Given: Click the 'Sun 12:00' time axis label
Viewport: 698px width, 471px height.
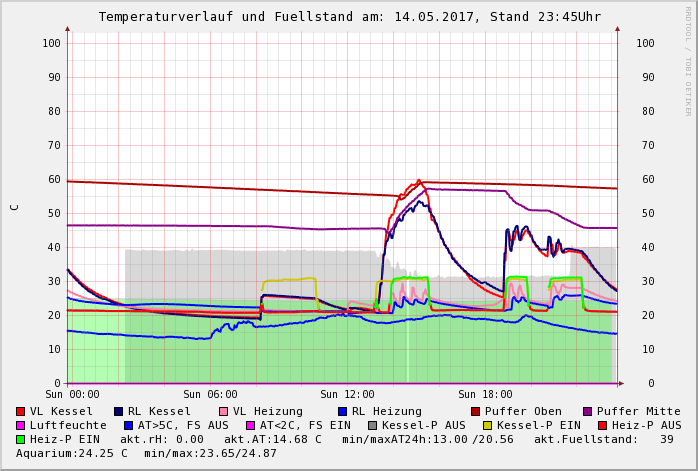Looking at the screenshot, I should coord(347,394).
